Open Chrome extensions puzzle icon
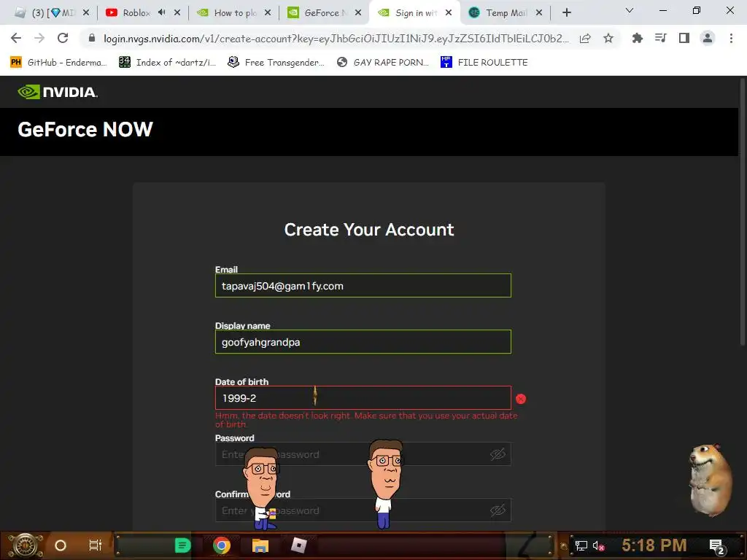747x560 pixels. (637, 38)
